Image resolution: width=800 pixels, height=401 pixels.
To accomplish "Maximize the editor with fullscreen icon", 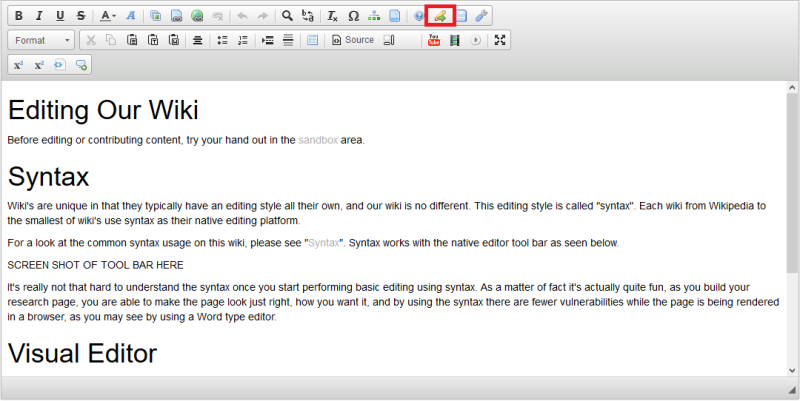I will pos(501,40).
